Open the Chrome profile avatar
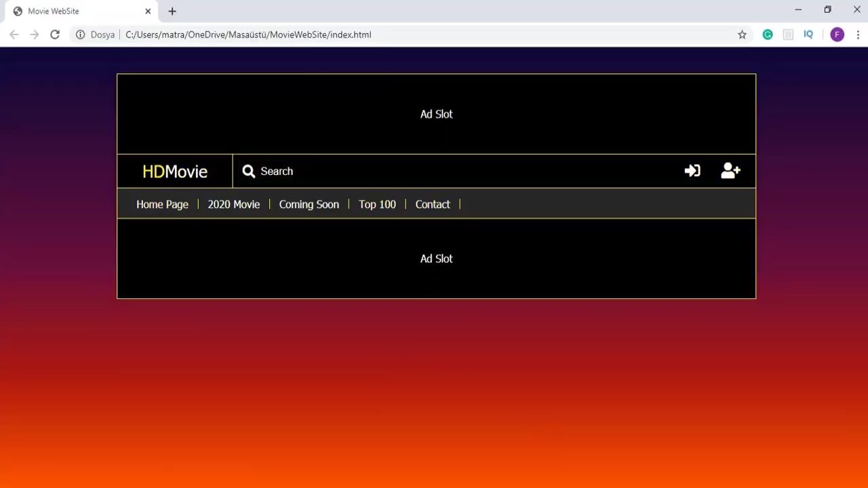This screenshot has width=868, height=488. [837, 35]
